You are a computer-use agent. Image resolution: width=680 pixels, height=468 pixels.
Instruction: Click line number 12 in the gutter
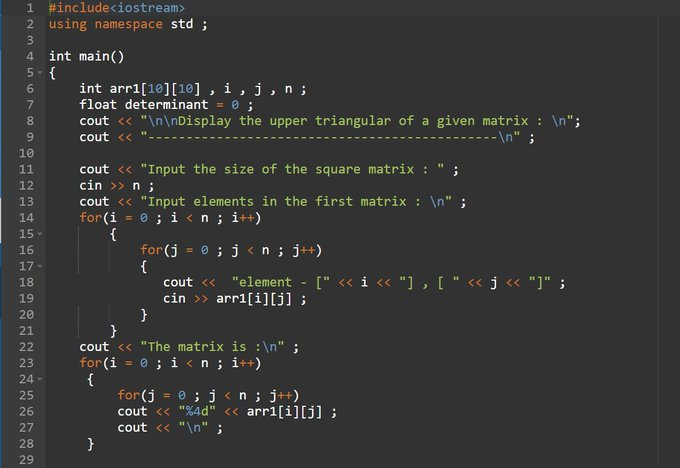pos(26,186)
